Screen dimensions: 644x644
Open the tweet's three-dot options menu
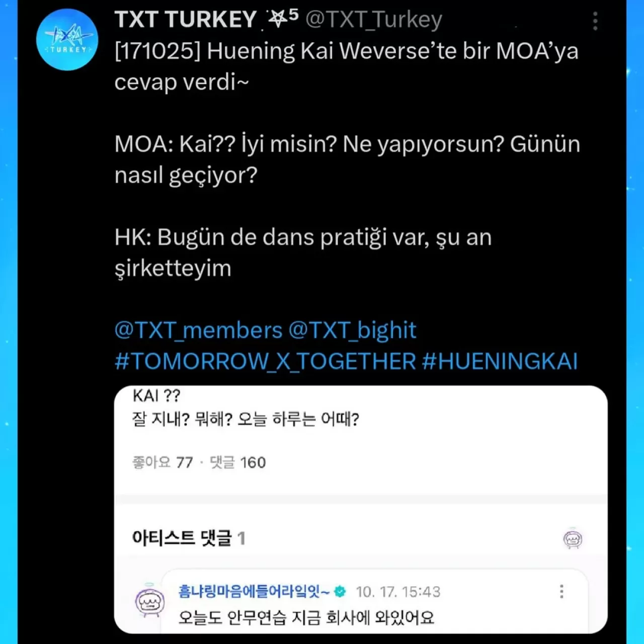pyautogui.click(x=595, y=21)
